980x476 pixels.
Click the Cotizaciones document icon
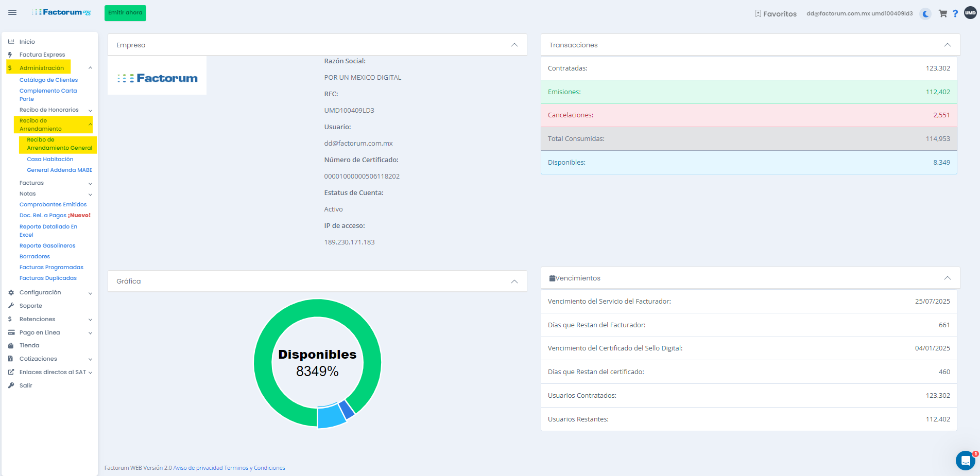pyautogui.click(x=10, y=359)
